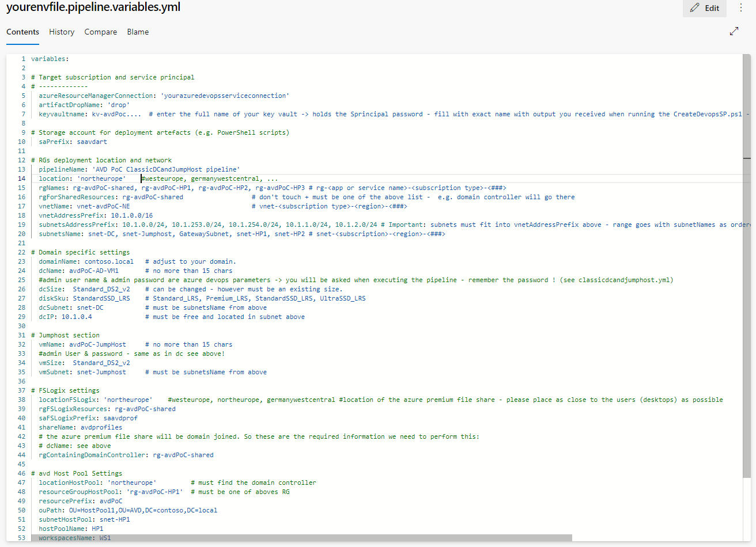Click 'domainName: contoso.local' text
This screenshot has height=547, width=756.
(86, 261)
